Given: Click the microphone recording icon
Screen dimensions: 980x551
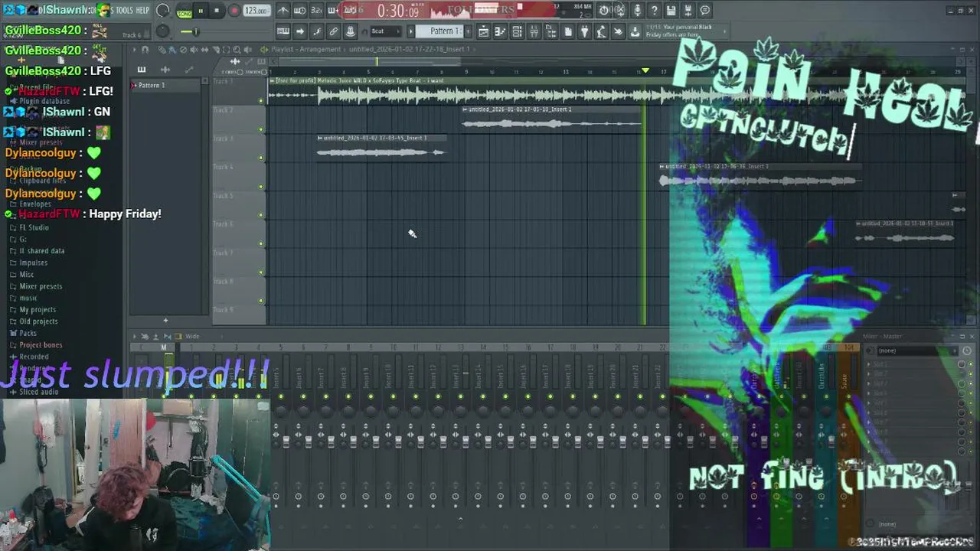Looking at the screenshot, I should pyautogui.click(x=637, y=11).
